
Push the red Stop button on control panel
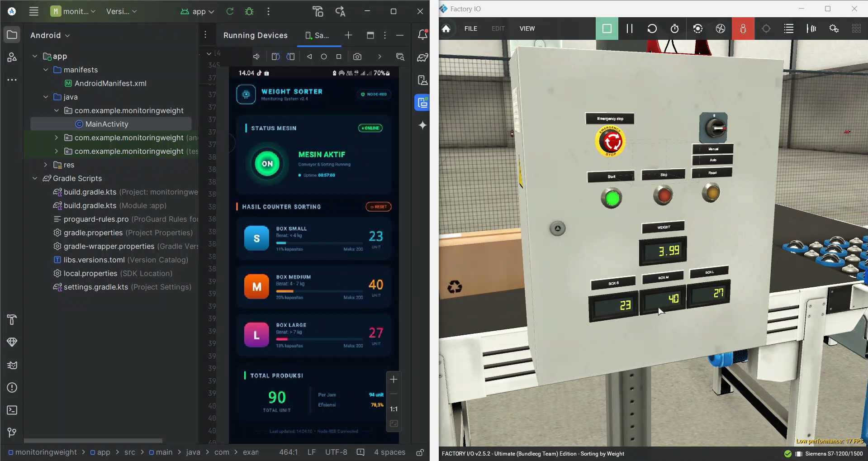pyautogui.click(x=664, y=195)
